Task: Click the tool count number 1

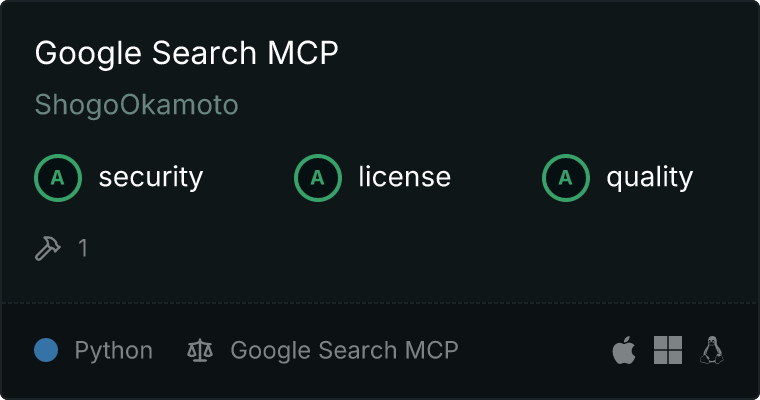Action: pyautogui.click(x=83, y=248)
